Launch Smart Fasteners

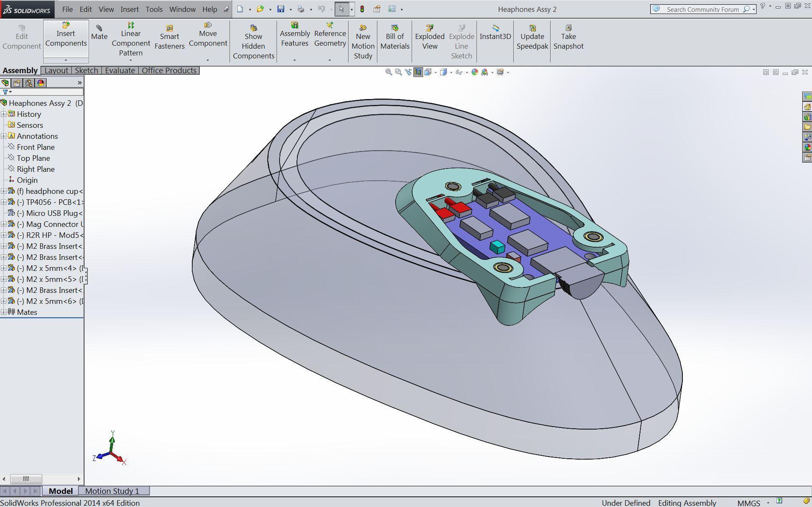[x=169, y=37]
